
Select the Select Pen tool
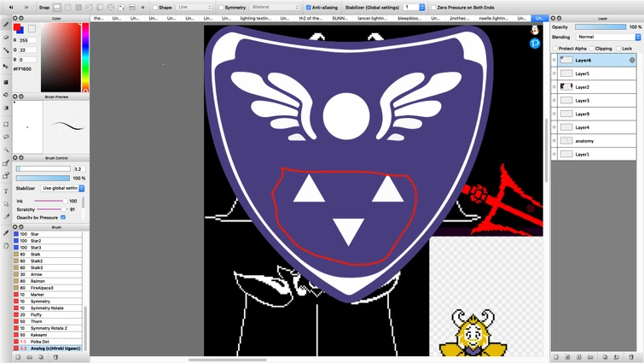coord(6,163)
